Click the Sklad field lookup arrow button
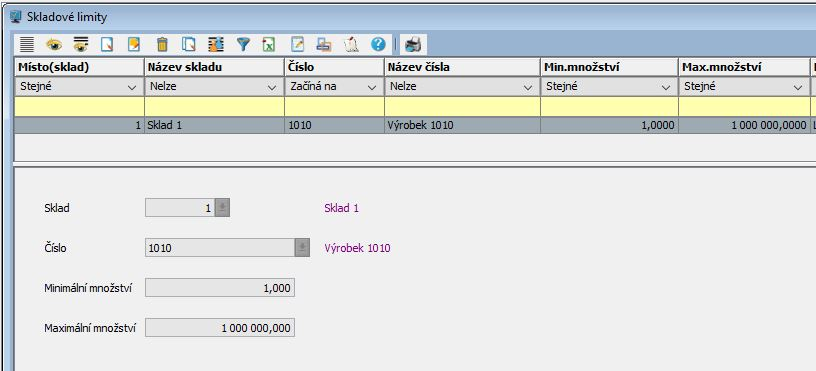816x371 pixels. (222, 208)
